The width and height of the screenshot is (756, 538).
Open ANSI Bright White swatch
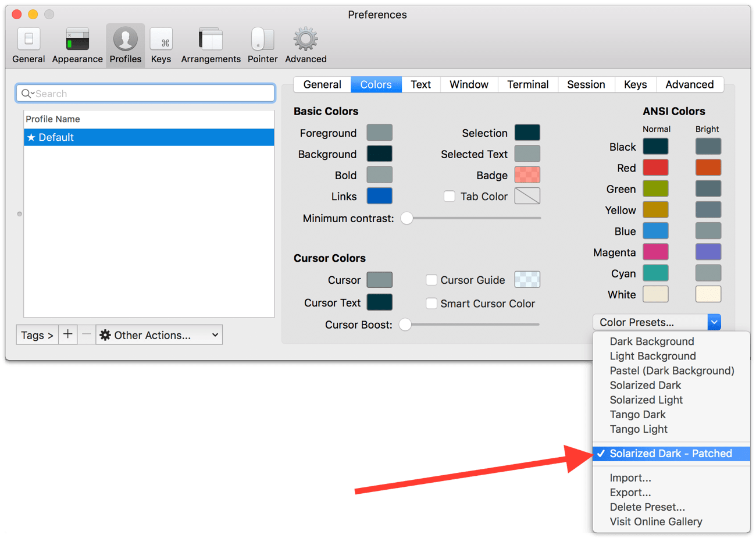[x=708, y=294]
